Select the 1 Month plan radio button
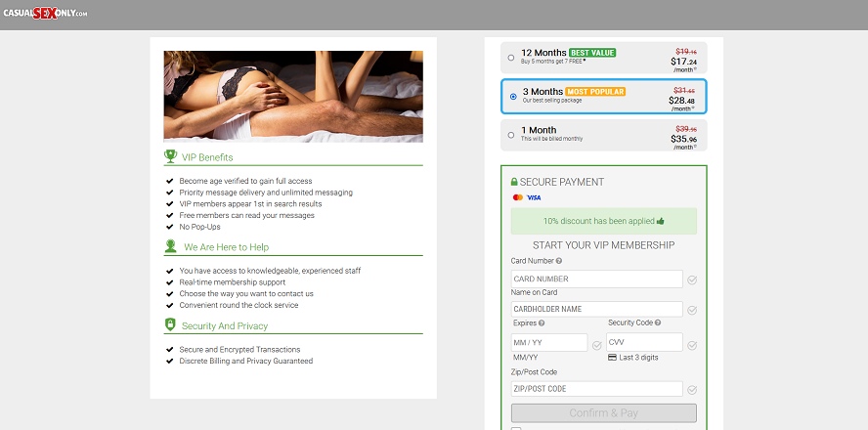 point(511,135)
